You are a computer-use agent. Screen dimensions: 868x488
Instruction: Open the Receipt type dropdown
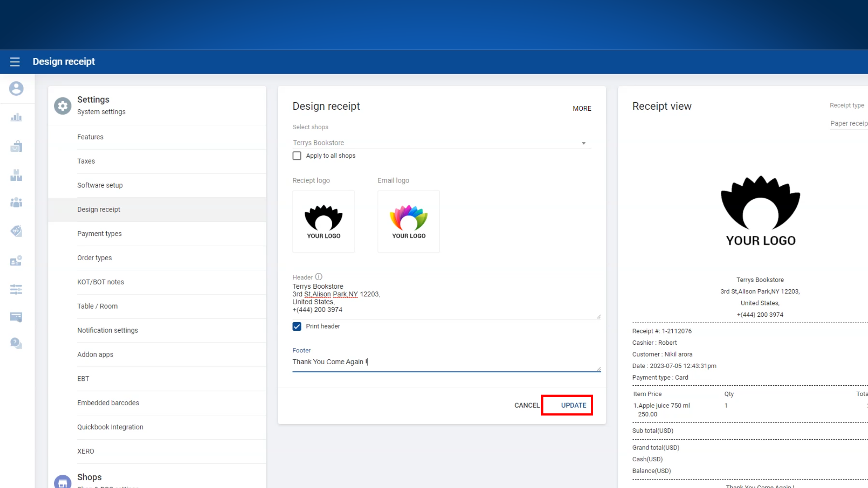pos(849,123)
